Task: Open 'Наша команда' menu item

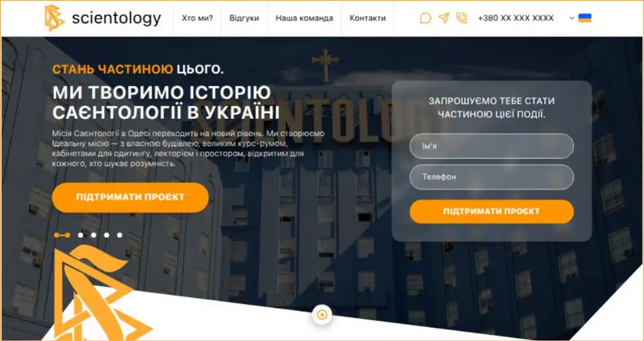Action: pos(305,18)
